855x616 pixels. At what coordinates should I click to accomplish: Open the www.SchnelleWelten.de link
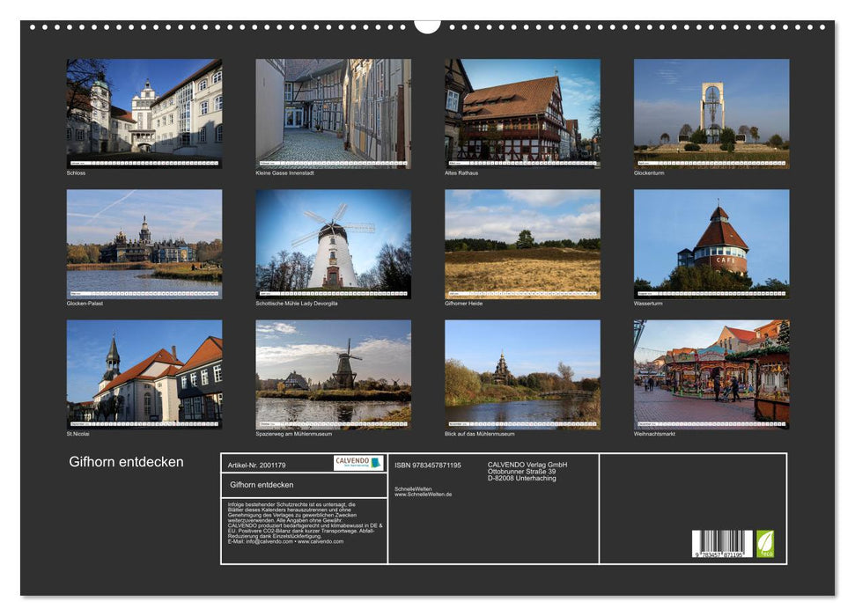point(421,495)
